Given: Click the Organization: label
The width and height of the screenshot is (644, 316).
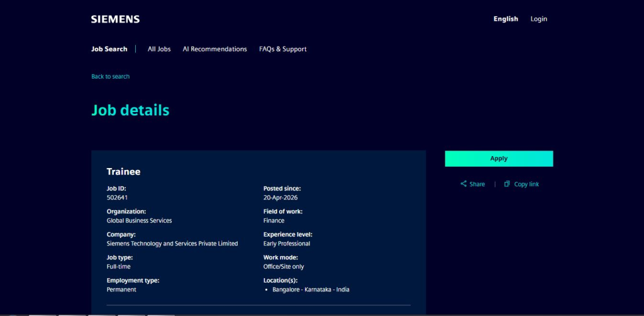Looking at the screenshot, I should click(126, 212).
